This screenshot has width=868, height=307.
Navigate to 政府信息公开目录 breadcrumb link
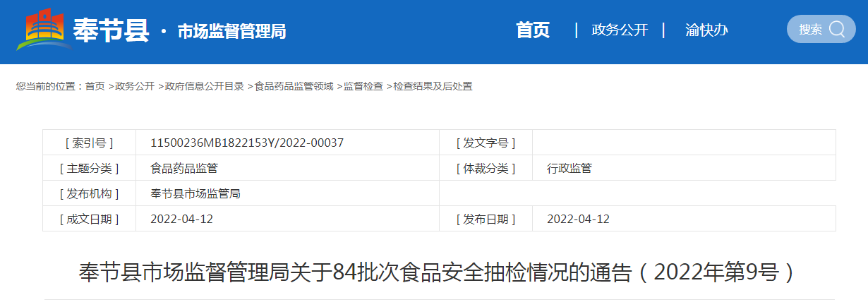pyautogui.click(x=205, y=86)
